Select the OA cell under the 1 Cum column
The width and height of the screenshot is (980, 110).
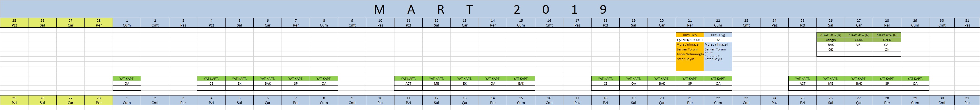click(127, 83)
